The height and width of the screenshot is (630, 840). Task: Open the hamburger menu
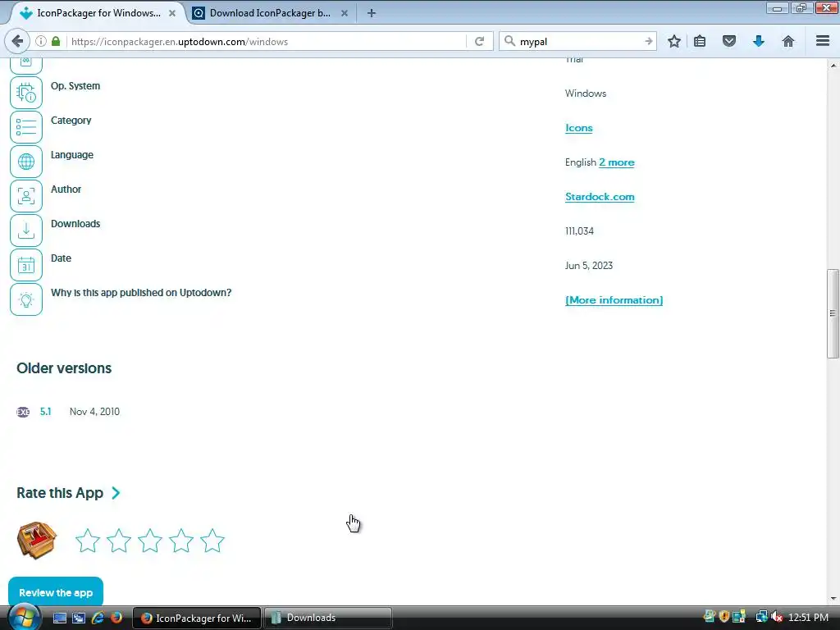tap(823, 41)
